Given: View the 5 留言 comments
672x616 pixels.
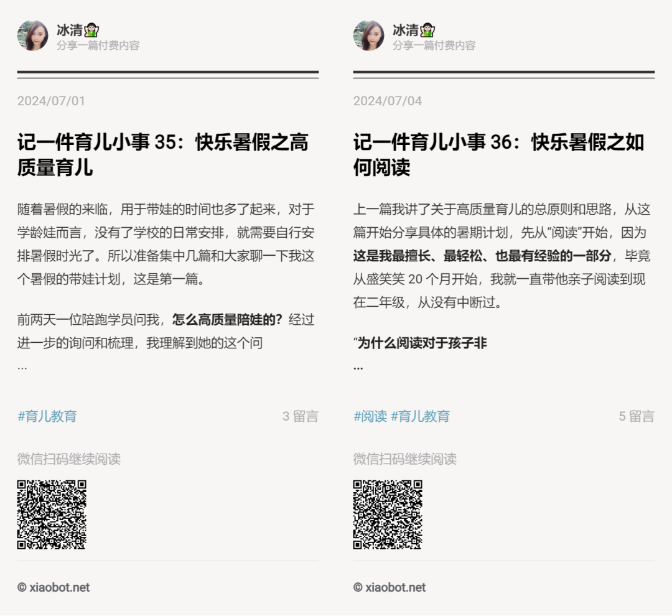Looking at the screenshot, I should (637, 416).
